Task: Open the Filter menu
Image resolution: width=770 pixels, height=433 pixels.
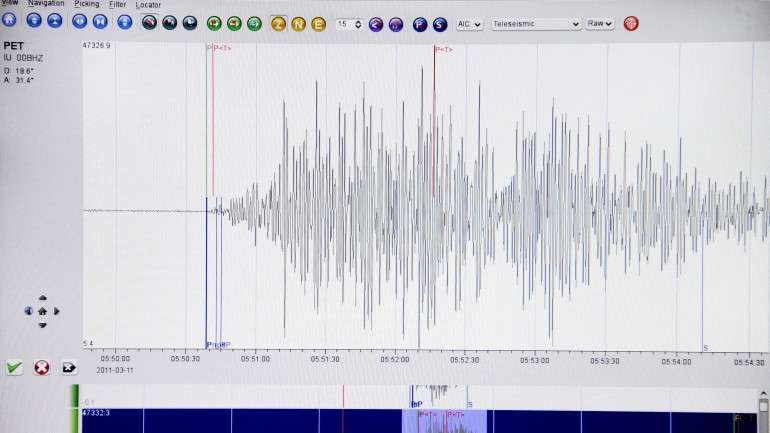Action: 117,4
